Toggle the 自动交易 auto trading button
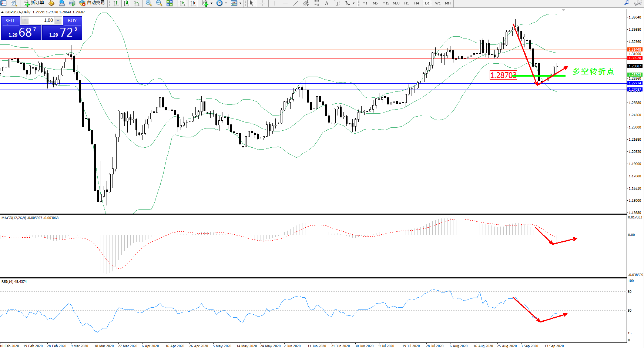The image size is (644, 348). pos(92,3)
